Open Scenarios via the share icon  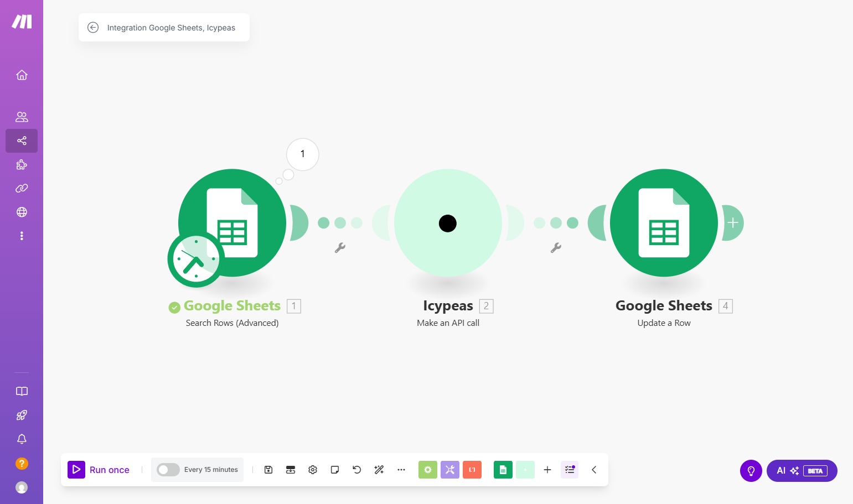coord(22,141)
